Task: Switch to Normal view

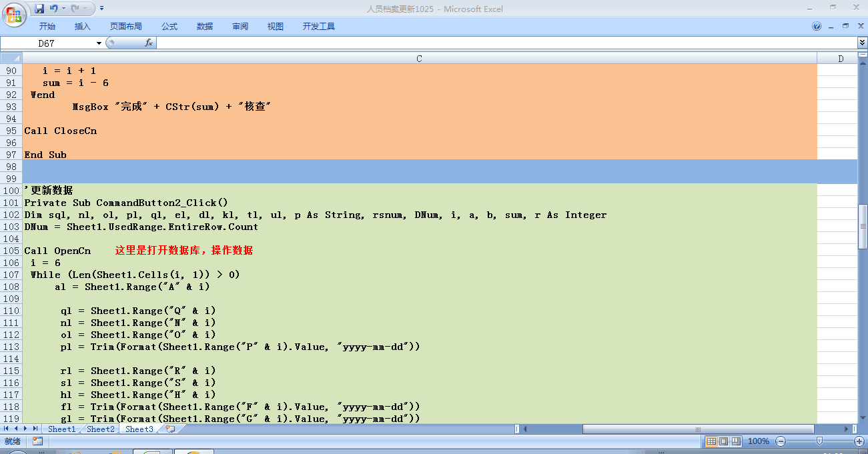Action: point(711,441)
